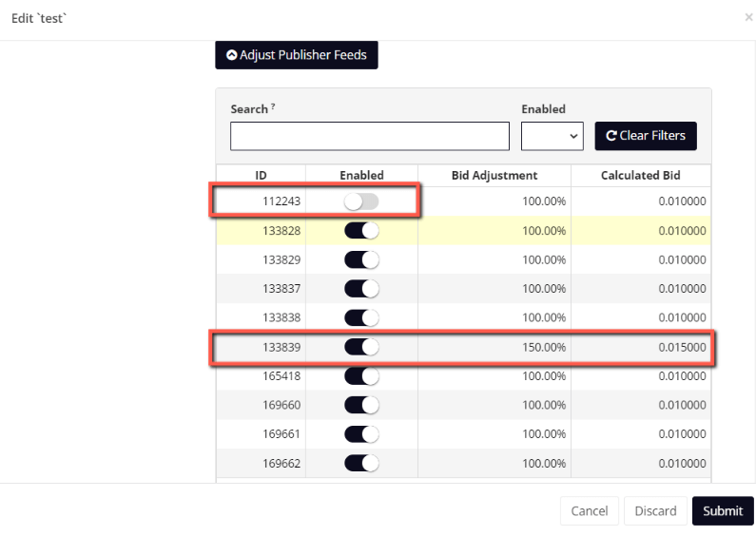Close the Edit test dialog
This screenshot has height=536, width=756.
pyautogui.click(x=748, y=17)
